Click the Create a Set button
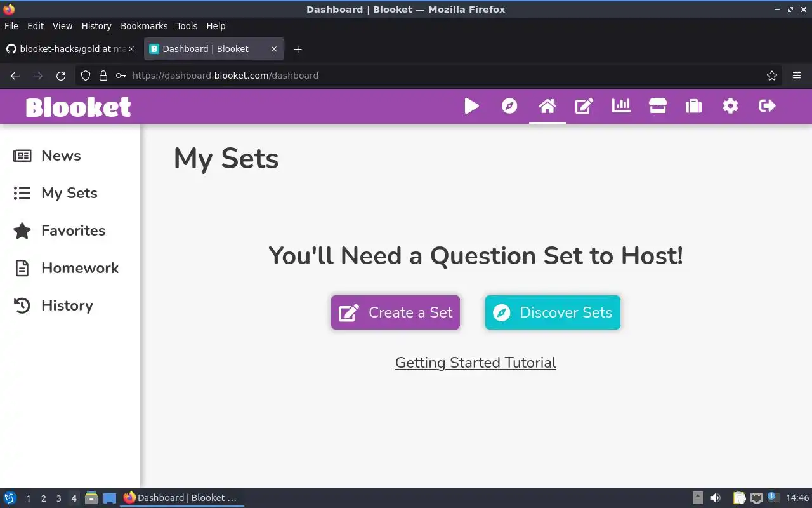The height and width of the screenshot is (508, 812). click(x=395, y=312)
